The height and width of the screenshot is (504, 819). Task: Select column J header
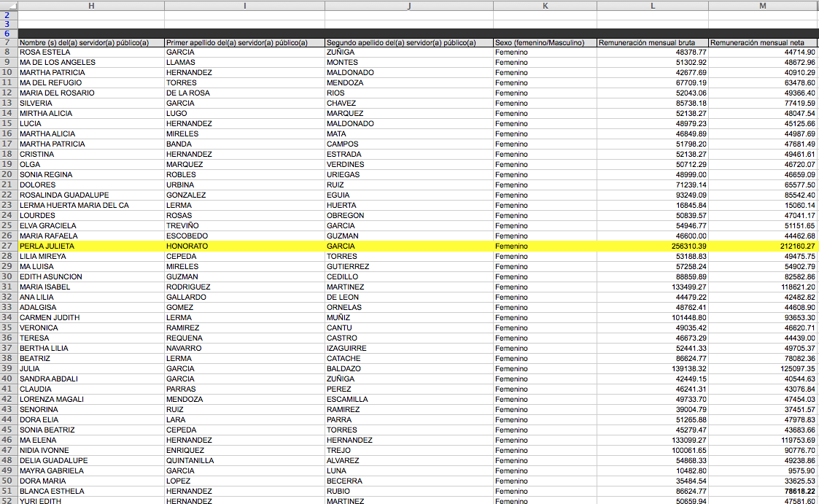(x=408, y=5)
